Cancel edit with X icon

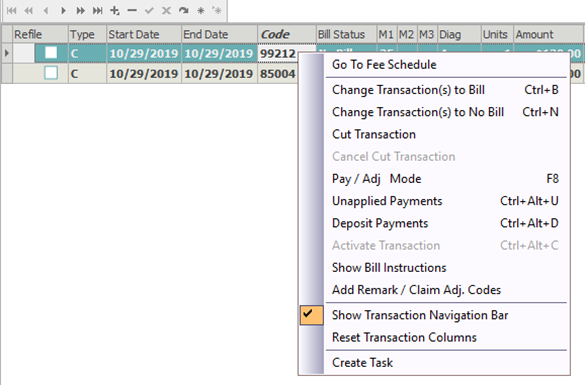[x=166, y=10]
